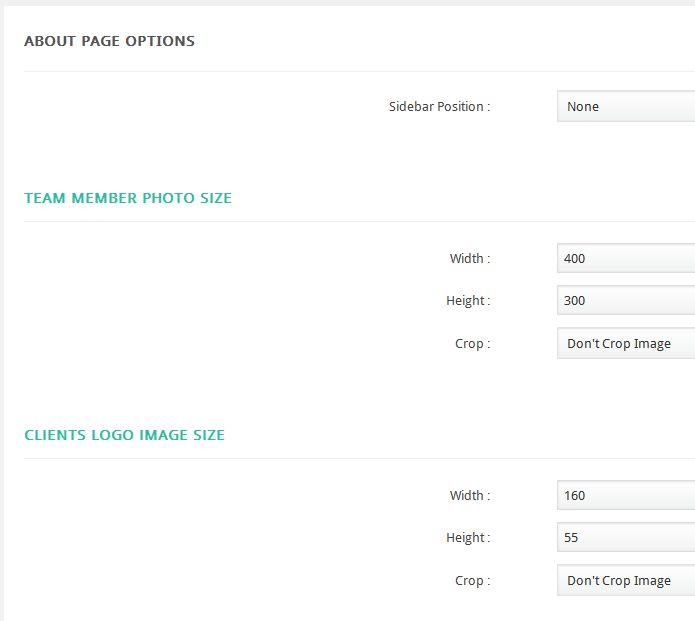Click the team photo Height field with 300

(626, 301)
